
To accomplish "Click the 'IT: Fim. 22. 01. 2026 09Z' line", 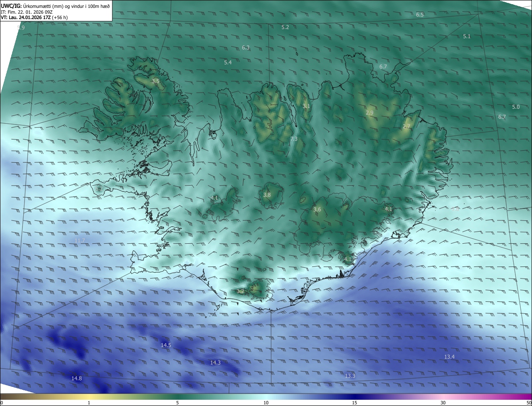I will point(27,12).
